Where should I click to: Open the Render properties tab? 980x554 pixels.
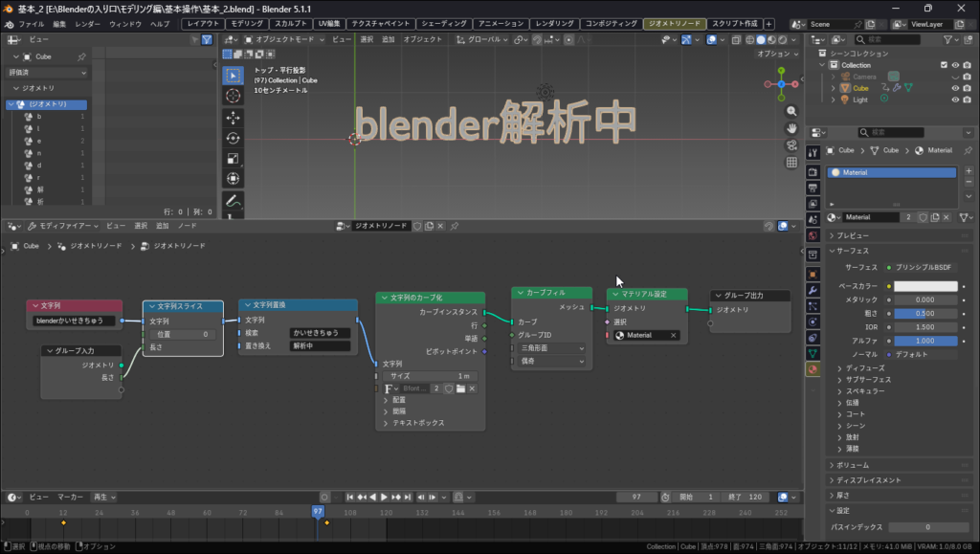click(x=813, y=172)
